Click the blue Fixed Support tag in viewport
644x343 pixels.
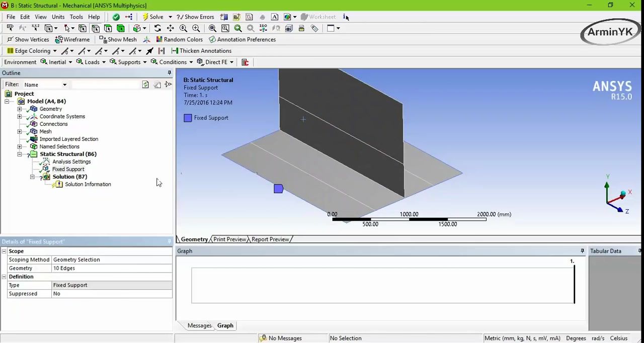coord(278,189)
